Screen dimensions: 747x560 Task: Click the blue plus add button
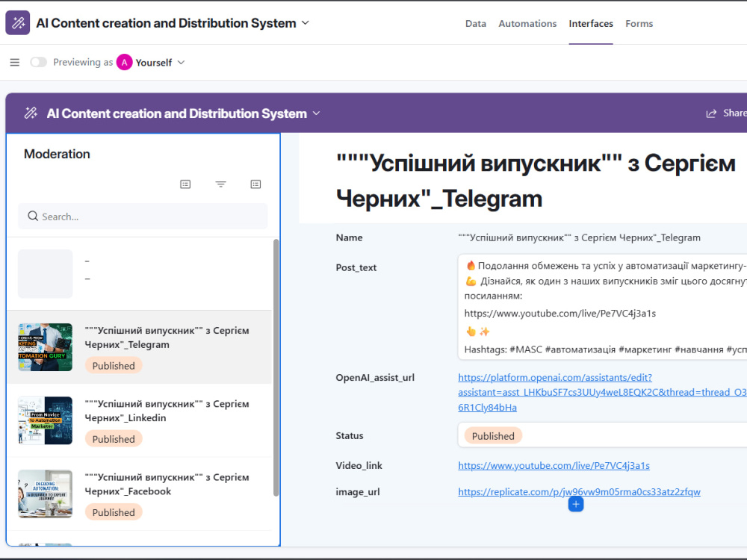click(x=576, y=504)
